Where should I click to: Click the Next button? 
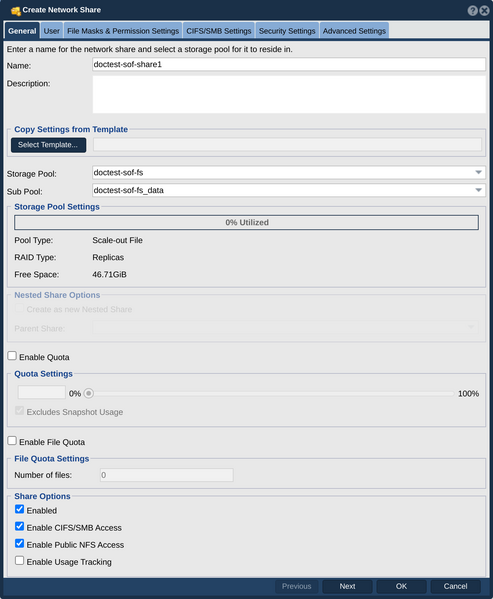347,586
